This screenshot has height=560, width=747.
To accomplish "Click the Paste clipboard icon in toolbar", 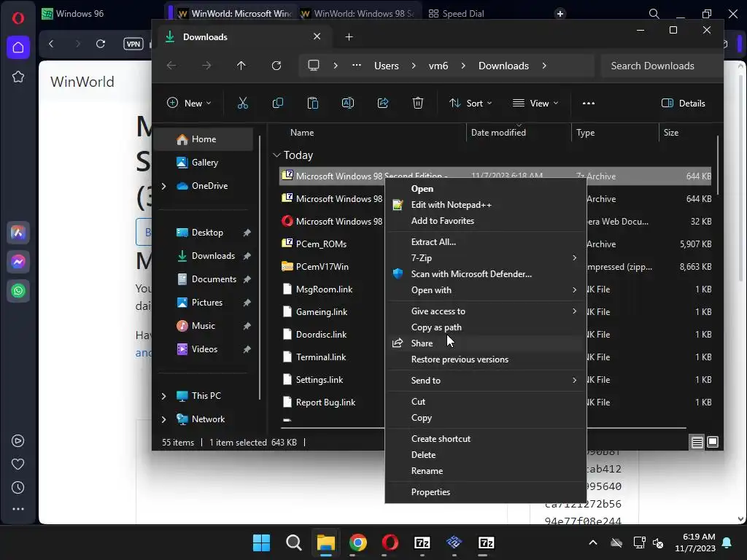I will click(x=313, y=103).
